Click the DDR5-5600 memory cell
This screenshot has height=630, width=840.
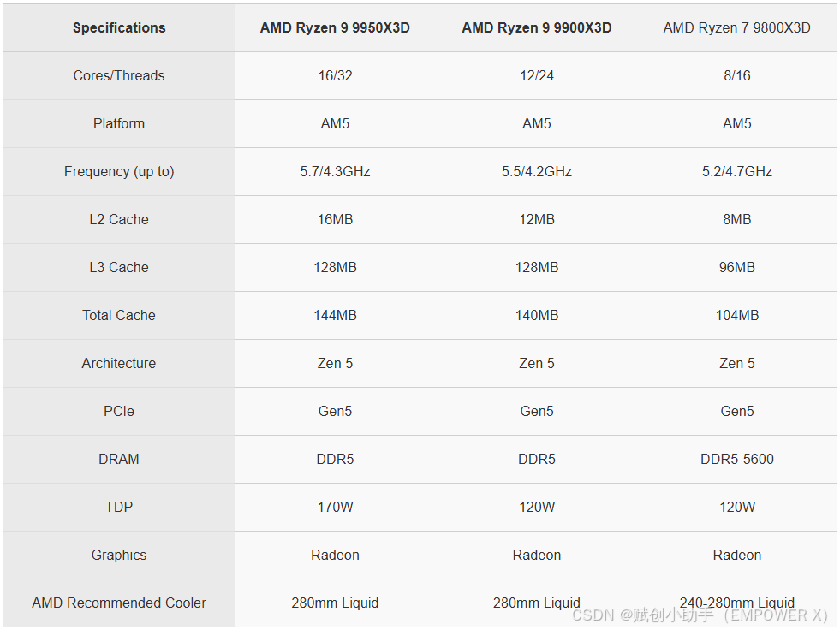click(x=737, y=459)
